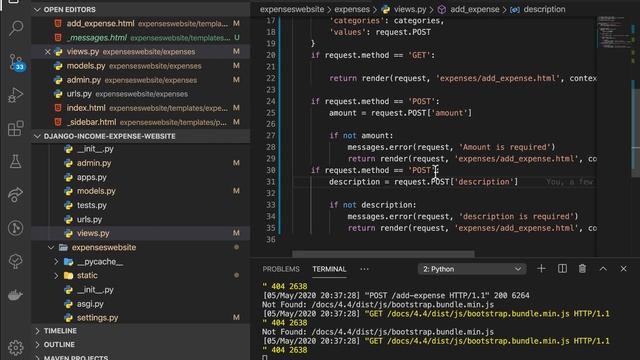Split the terminal pane
The image size is (640, 360).
tap(562, 269)
